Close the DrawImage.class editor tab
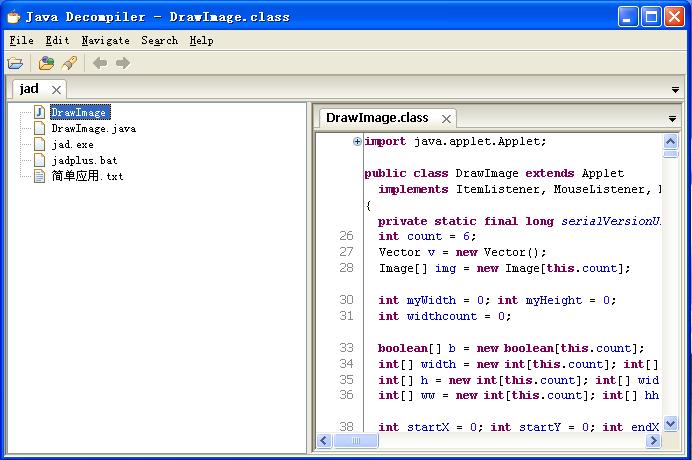692x460 pixels. point(447,118)
